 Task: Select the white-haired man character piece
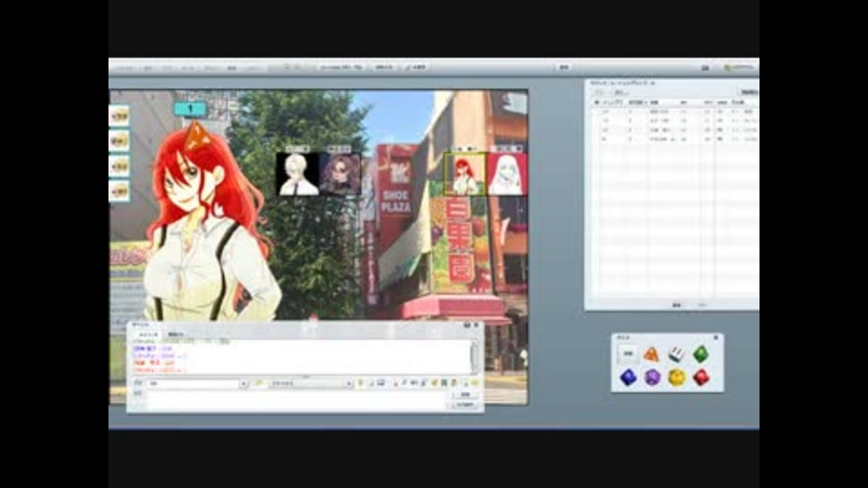click(297, 174)
